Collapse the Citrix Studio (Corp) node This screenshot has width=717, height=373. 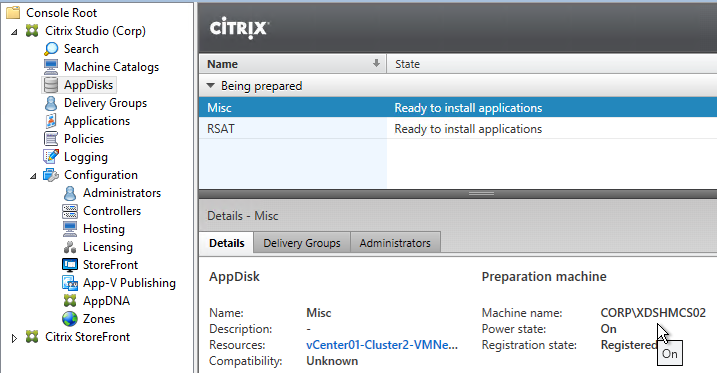(x=14, y=32)
